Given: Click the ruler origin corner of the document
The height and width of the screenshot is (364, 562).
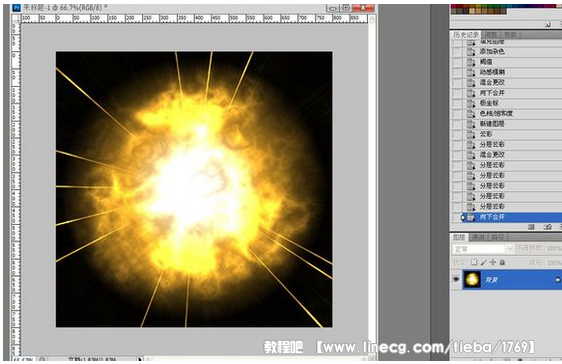Looking at the screenshot, I should (16, 18).
